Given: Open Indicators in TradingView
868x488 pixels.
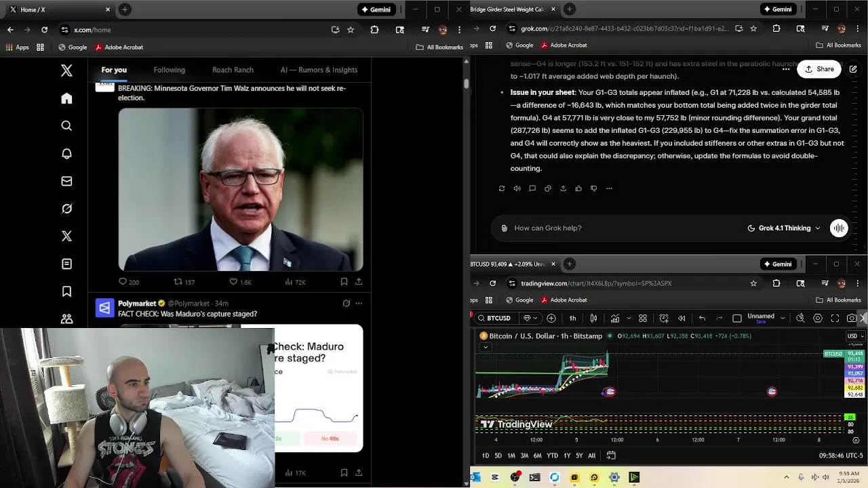Looking at the screenshot, I should (615, 319).
